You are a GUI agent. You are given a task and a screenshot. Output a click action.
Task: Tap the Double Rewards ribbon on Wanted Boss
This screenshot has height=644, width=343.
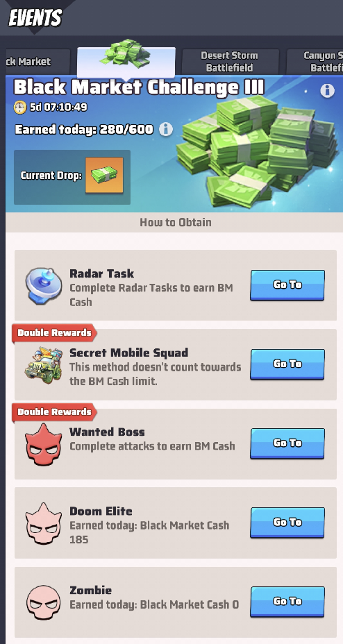pos(54,412)
